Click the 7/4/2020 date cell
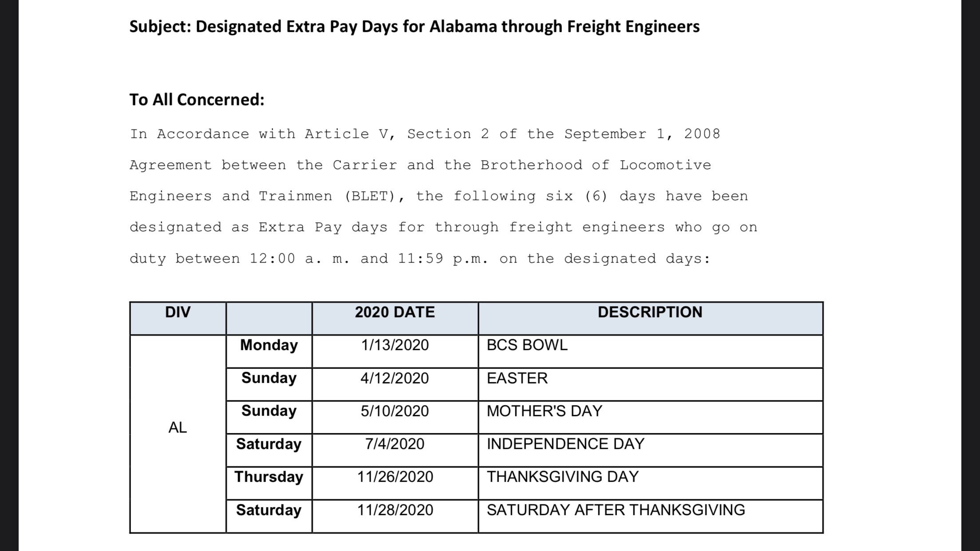The width and height of the screenshot is (980, 551). (x=395, y=450)
